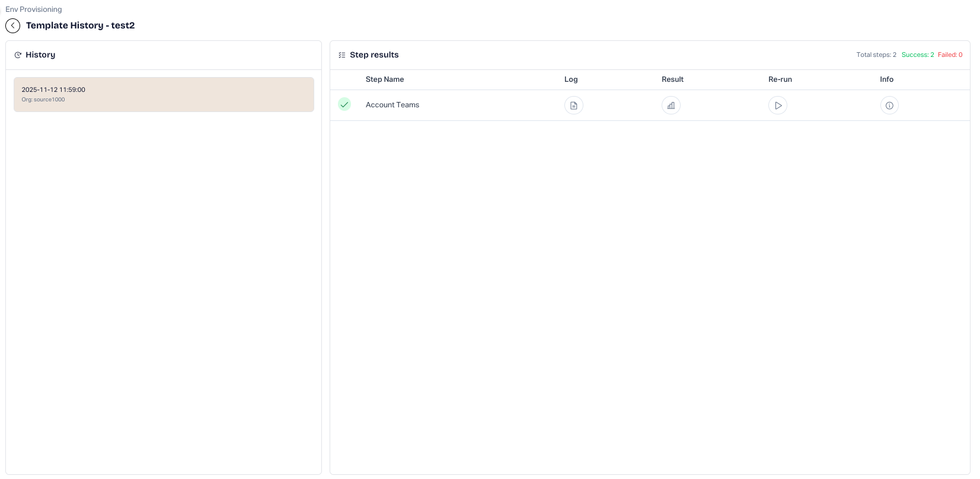Open the log for Account Teams

[573, 106]
